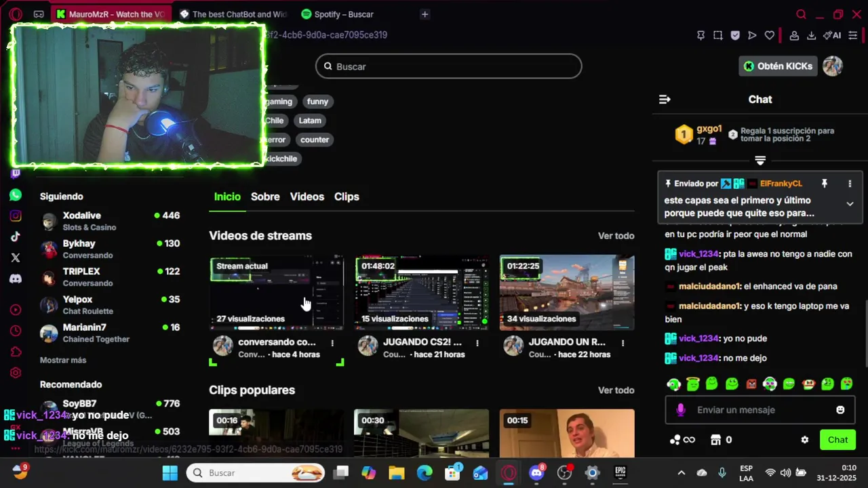Screen dimensions: 868x488
Task: Select the 'counter' tag
Action: tap(315, 140)
